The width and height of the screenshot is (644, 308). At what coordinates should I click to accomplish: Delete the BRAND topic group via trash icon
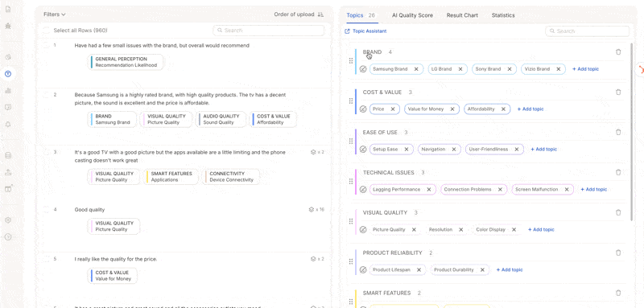tap(618, 52)
